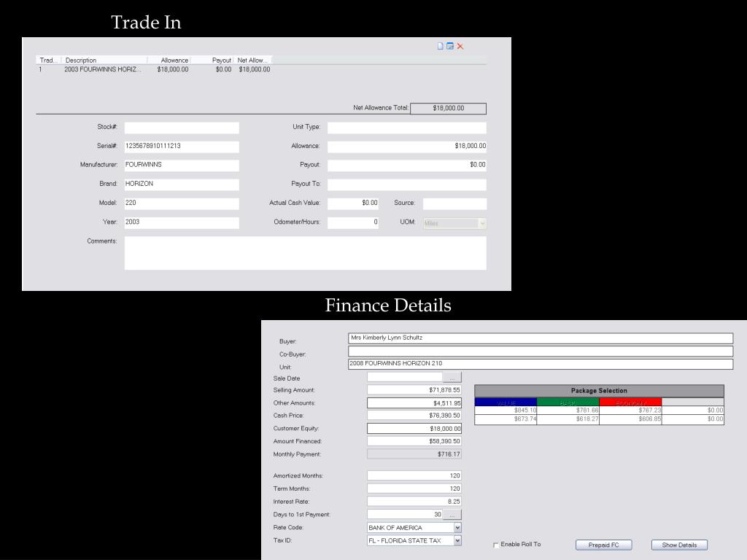
Task: Click the new trade-in document icon
Action: pyautogui.click(x=440, y=46)
